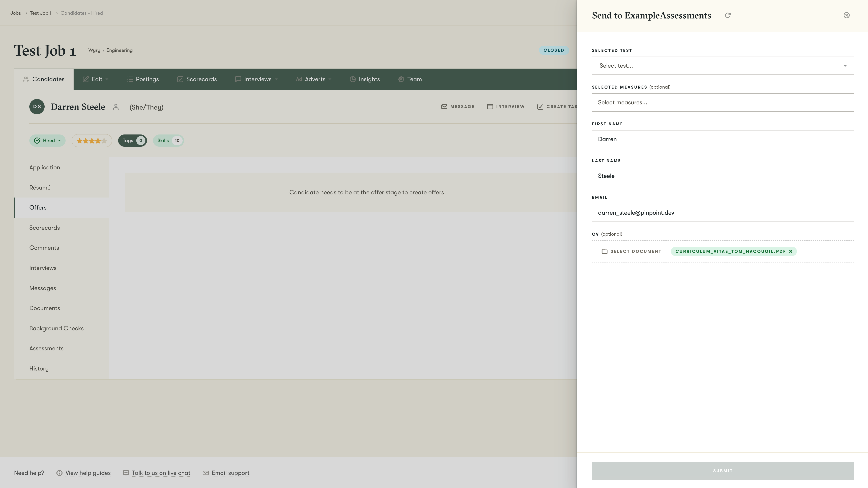Click the profile icon next to Darren Steele
This screenshot has width=868, height=488.
pos(116,107)
